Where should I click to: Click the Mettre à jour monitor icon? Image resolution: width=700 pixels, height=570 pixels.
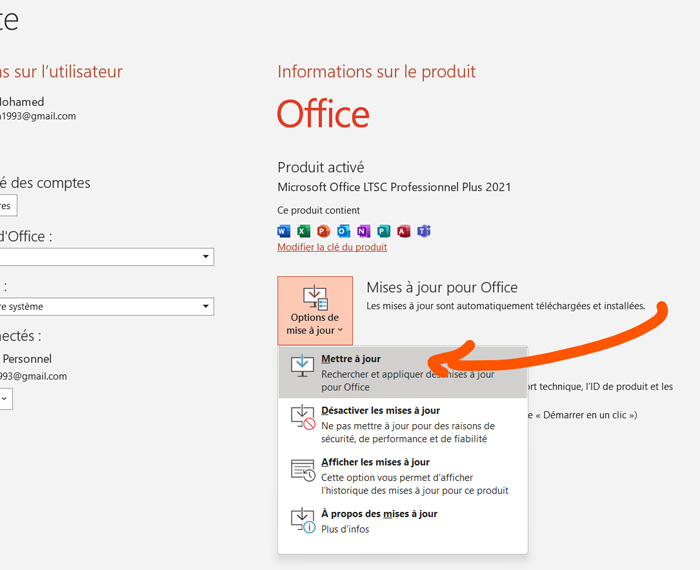[x=302, y=366]
